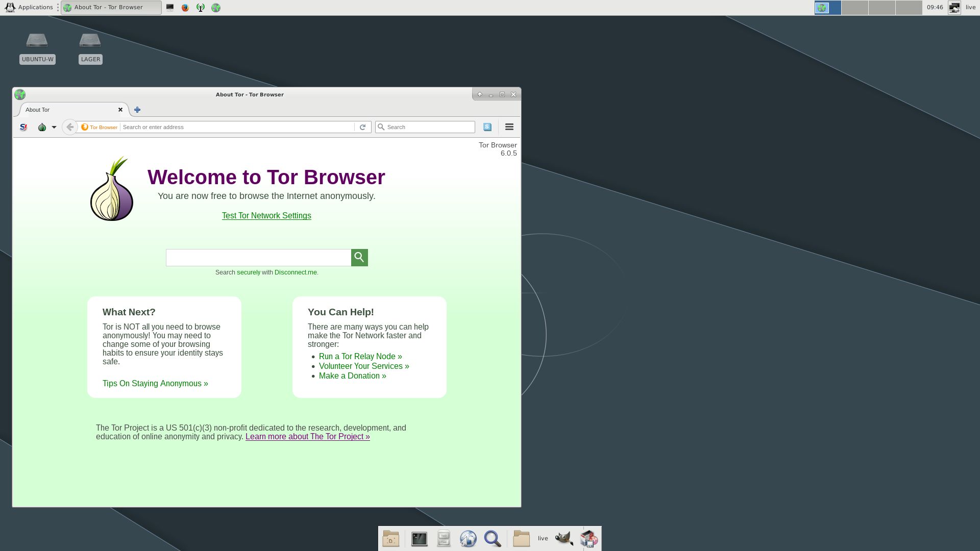The image size is (980, 551).
Task: Close the About Tor tab
Action: click(120, 110)
